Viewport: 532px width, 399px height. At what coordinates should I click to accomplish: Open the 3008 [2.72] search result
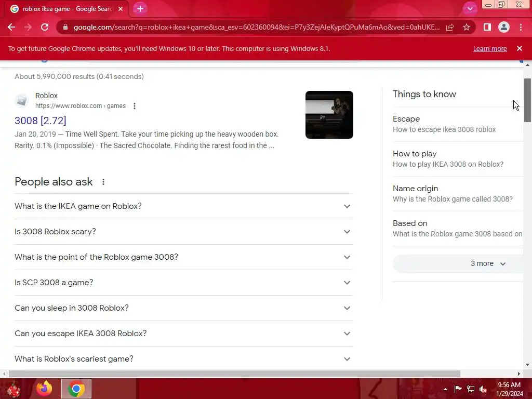coord(41,121)
